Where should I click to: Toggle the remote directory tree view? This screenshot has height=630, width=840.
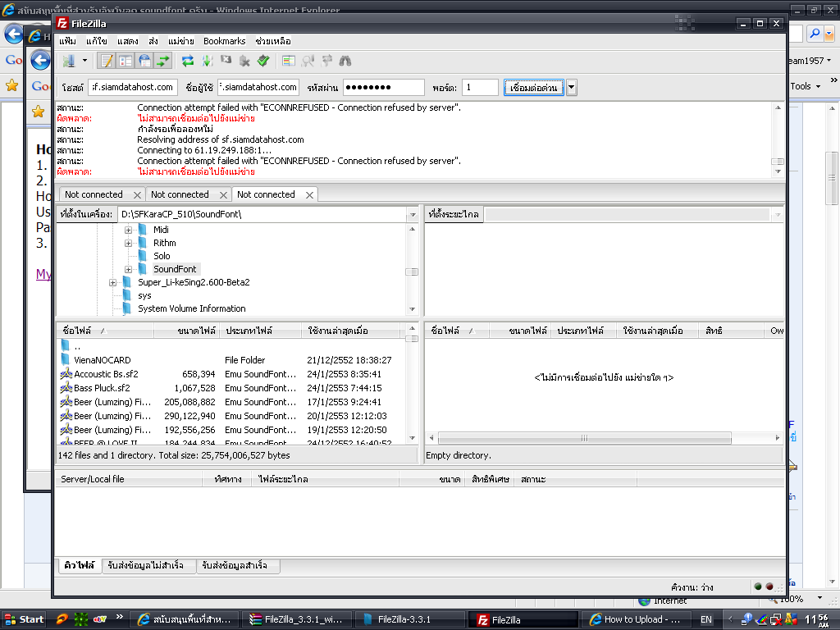pos(144,61)
